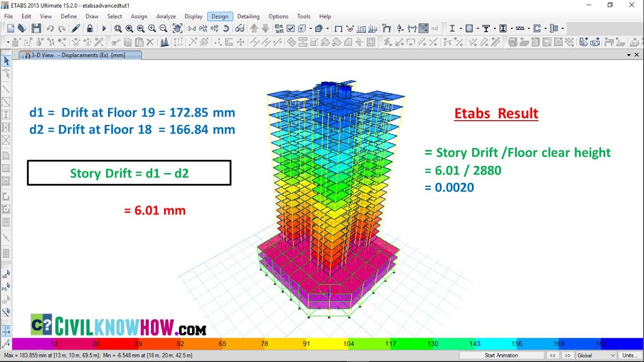Viewport: 644px width, 362px height.
Task: Open the Global coordinate system dropdown
Action: point(596,355)
